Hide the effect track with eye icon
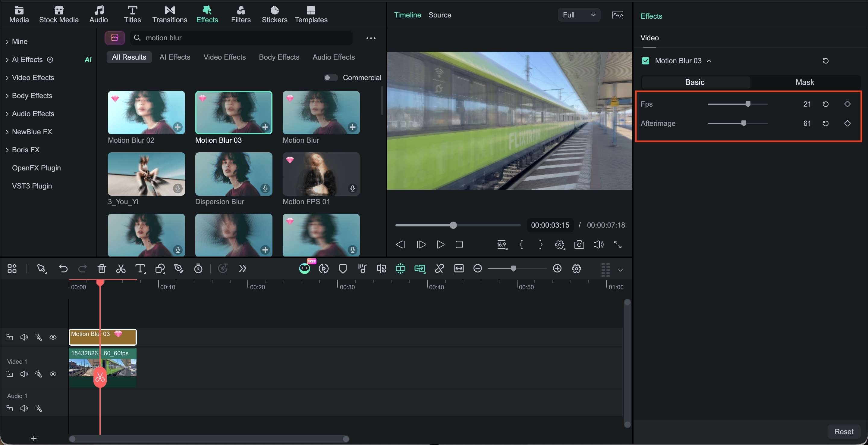 53,337
